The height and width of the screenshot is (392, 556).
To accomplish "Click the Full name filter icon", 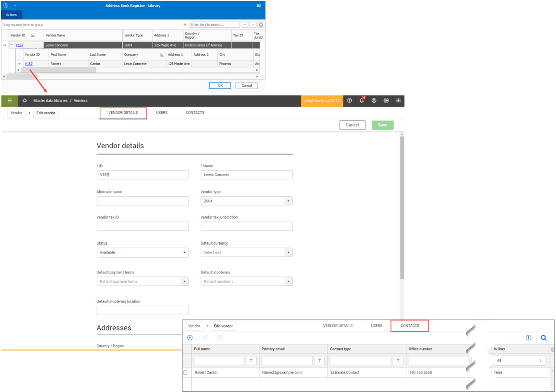I will pos(251,360).
